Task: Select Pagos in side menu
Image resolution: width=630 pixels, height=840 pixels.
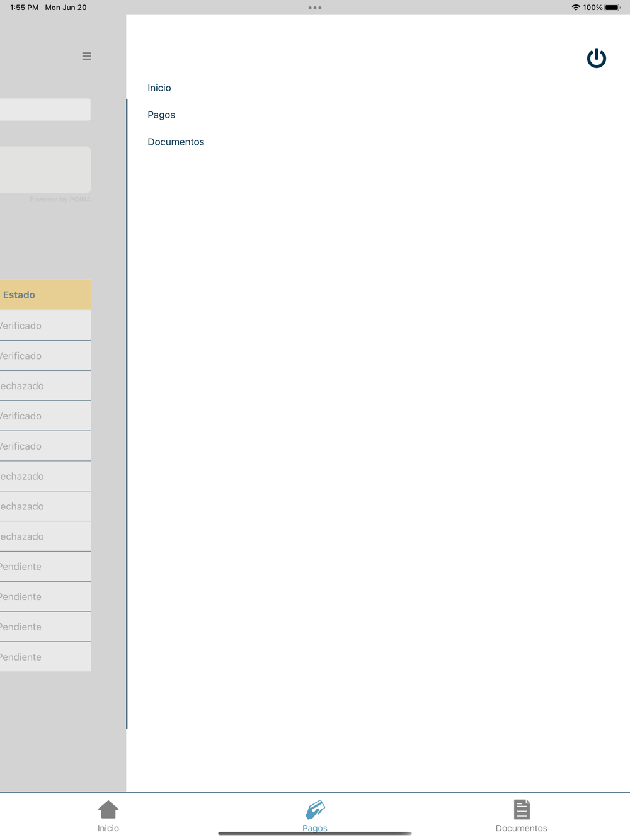Action: pos(161,115)
